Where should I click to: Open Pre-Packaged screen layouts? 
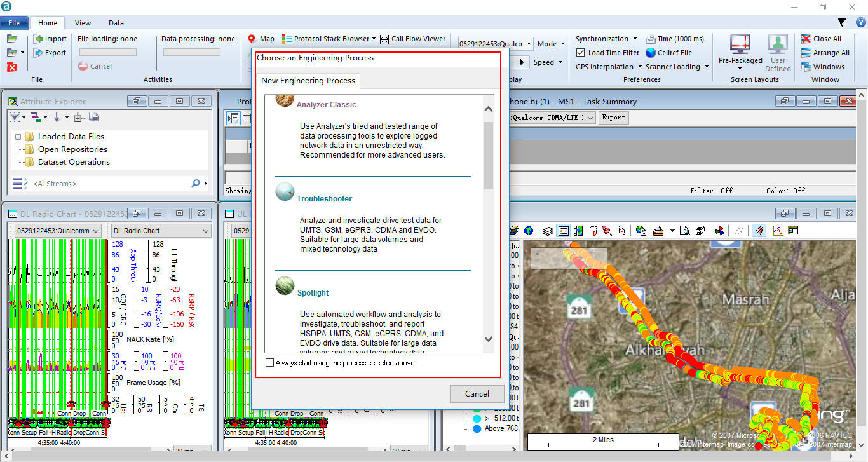(740, 52)
